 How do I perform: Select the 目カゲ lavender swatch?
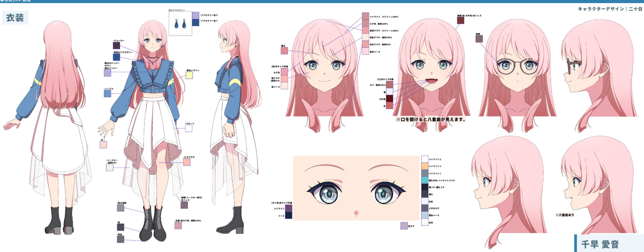pos(404,226)
